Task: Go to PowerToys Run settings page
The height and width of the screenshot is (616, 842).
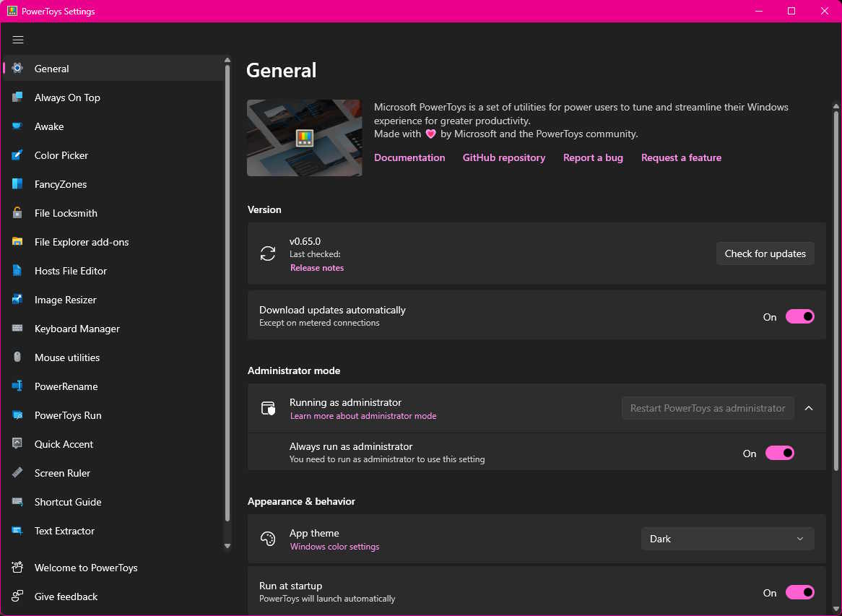Action: pos(68,415)
